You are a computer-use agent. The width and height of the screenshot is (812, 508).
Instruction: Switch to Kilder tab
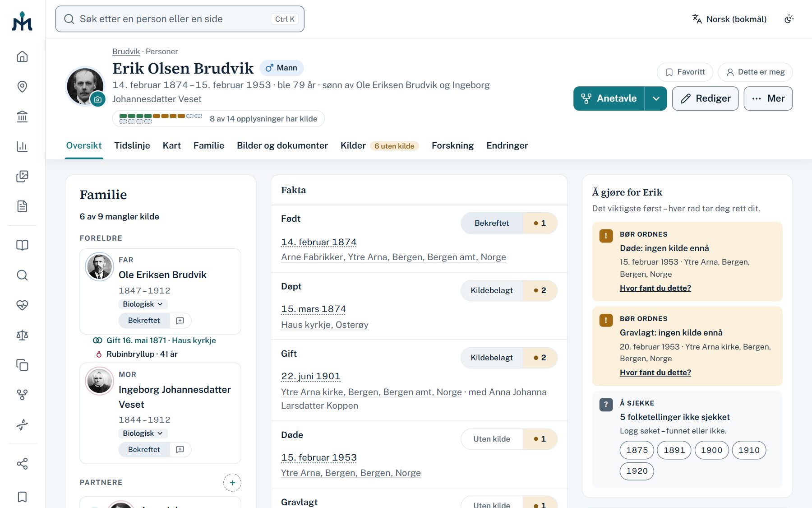[x=379, y=145]
